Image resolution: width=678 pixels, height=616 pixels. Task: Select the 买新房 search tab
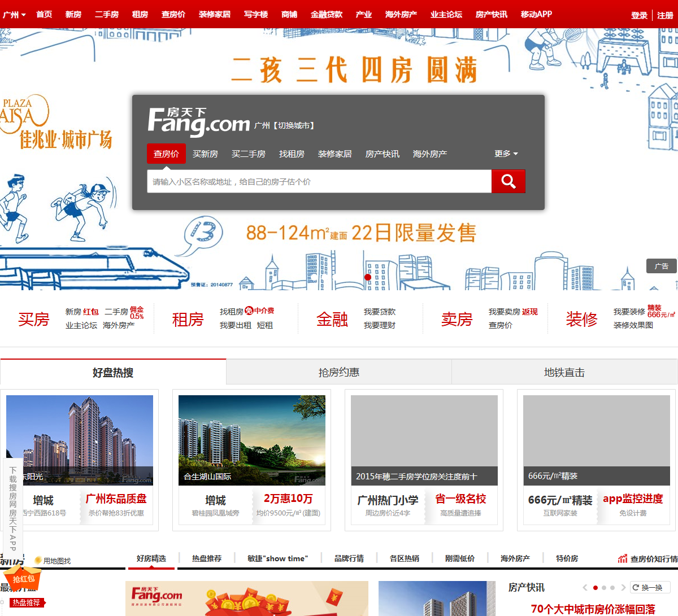tap(205, 154)
